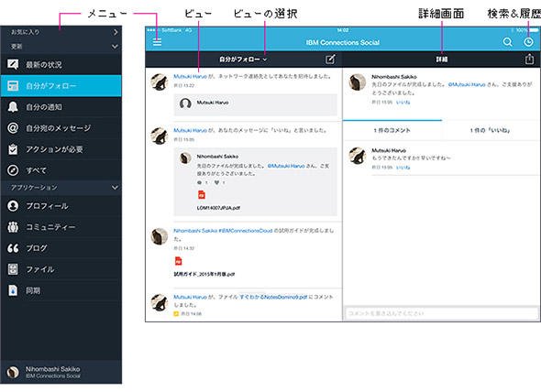The width and height of the screenshot is (541, 392).
Task: Click the document sync icon next to 同期
Action: 13,290
